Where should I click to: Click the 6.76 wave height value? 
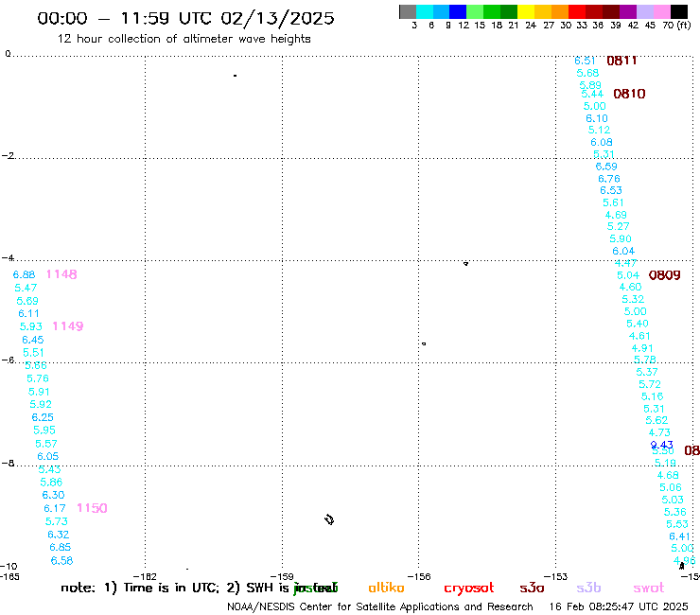(609, 179)
